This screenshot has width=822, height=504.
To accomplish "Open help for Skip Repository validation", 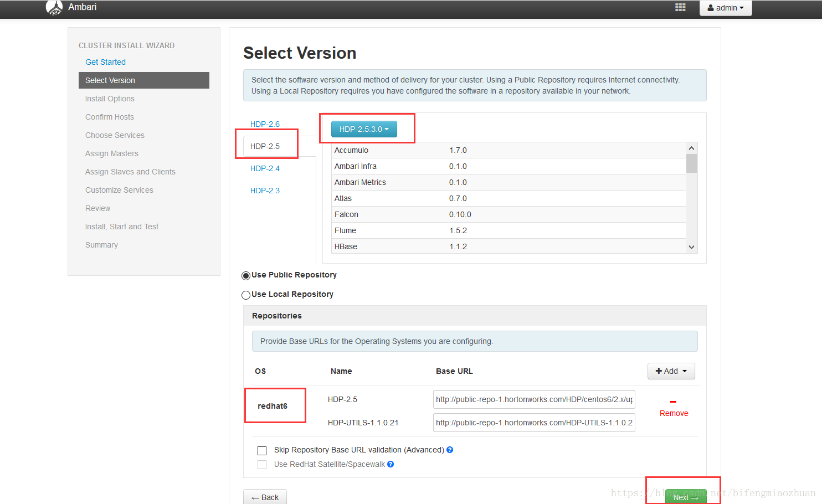I will tap(450, 450).
